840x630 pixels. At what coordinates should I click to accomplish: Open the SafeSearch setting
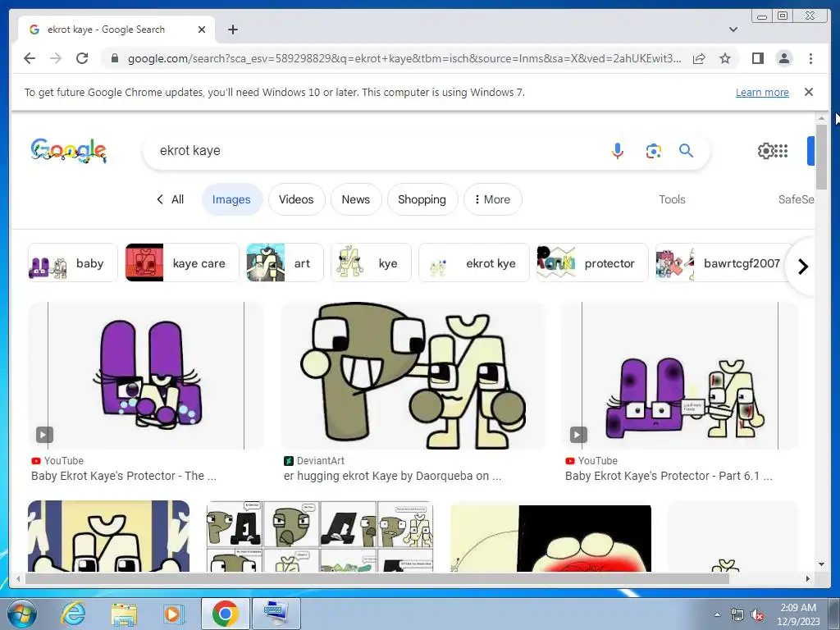tap(796, 199)
